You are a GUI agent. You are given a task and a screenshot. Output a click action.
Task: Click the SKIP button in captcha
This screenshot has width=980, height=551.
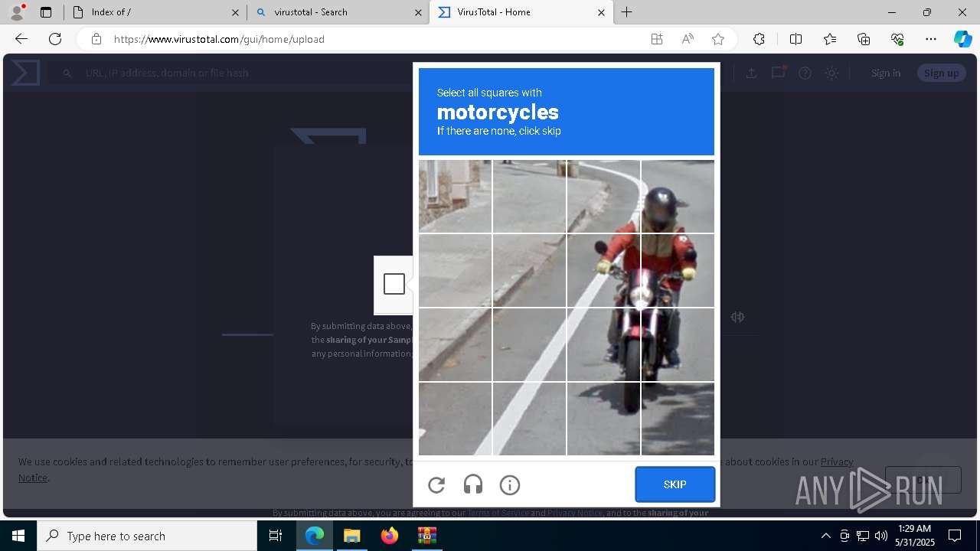pyautogui.click(x=675, y=484)
